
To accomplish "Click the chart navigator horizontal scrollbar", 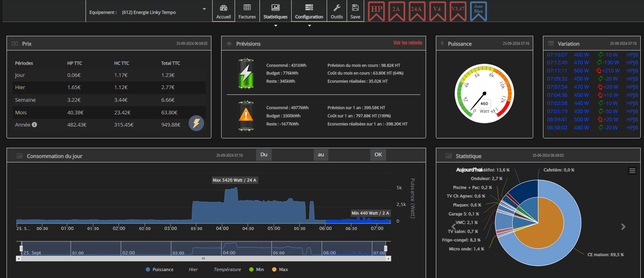I will [x=203, y=258].
